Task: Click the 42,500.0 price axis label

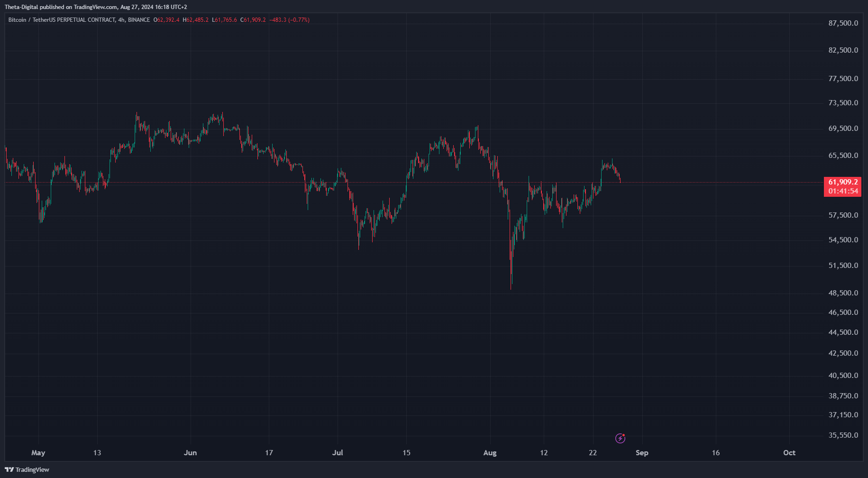Action: 843,353
